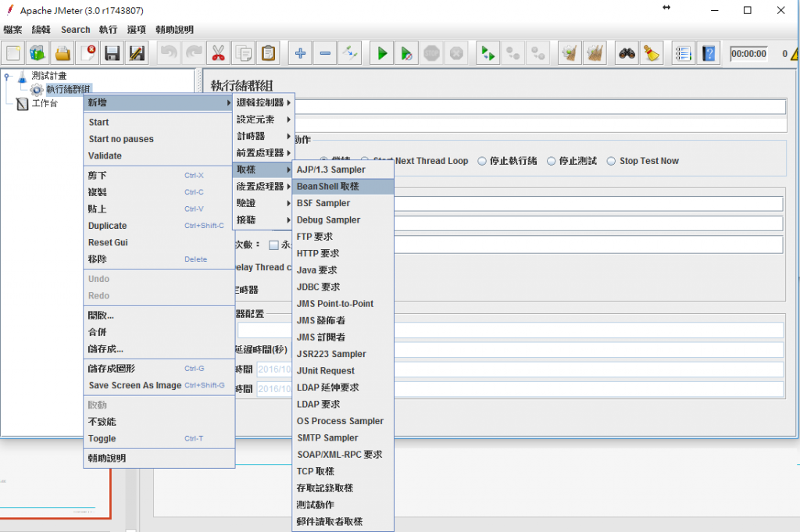
Task: Collapse the 測試計畫 tree node handle
Action: (x=7, y=77)
